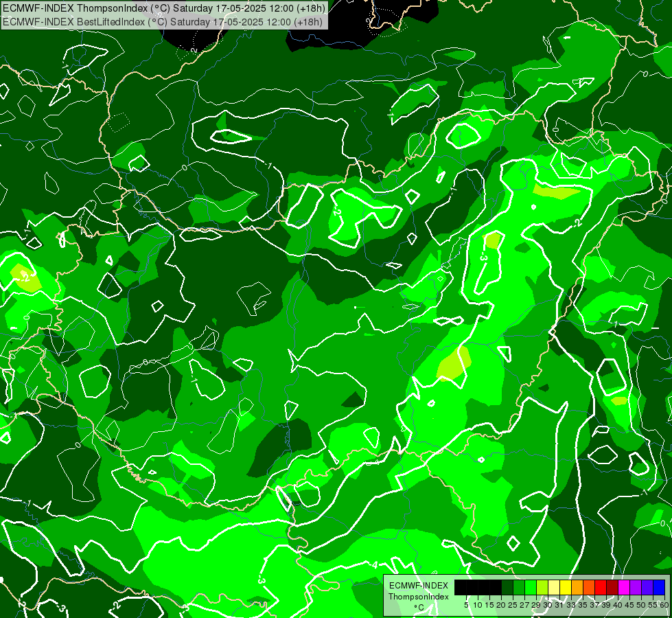Click the legend tick label 35
672x618 pixels.
[x=583, y=605]
